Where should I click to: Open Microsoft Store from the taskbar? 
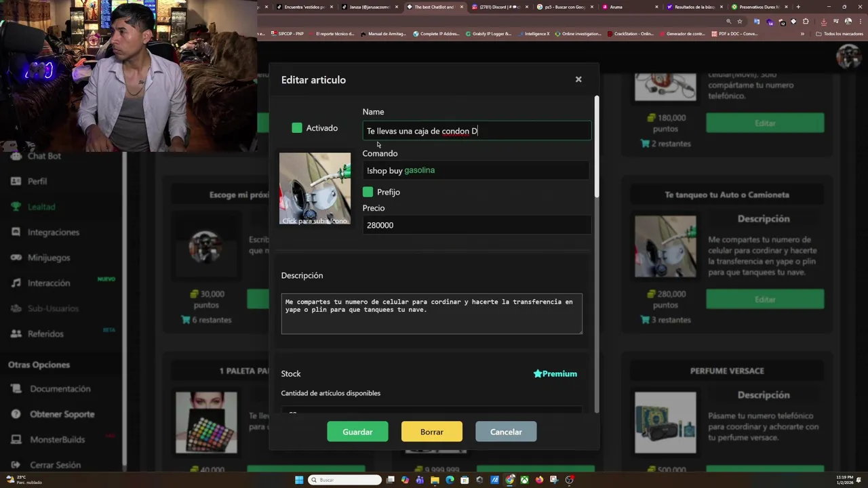tap(465, 480)
